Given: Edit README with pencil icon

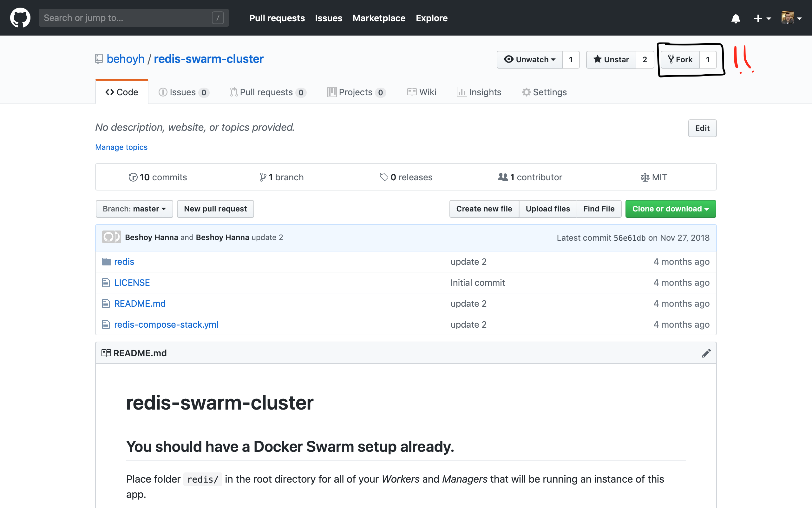Looking at the screenshot, I should click(x=706, y=353).
